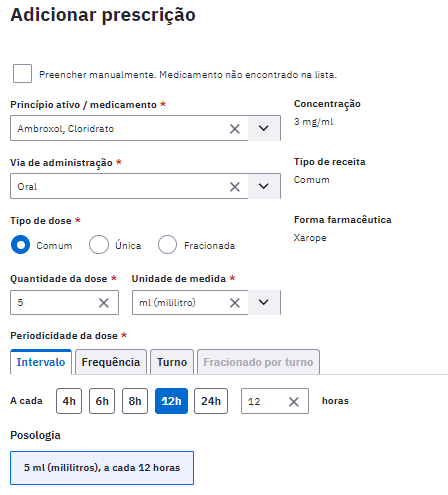Image resolution: width=448 pixels, height=495 pixels.
Task: Clear the Ambroxol, Cloridrato medication selection
Action: point(235,129)
